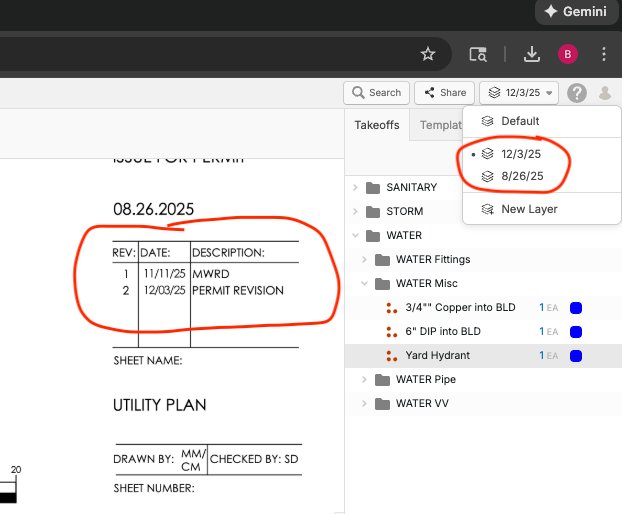Open the user profile icon
622x514 pixels.
click(x=604, y=93)
